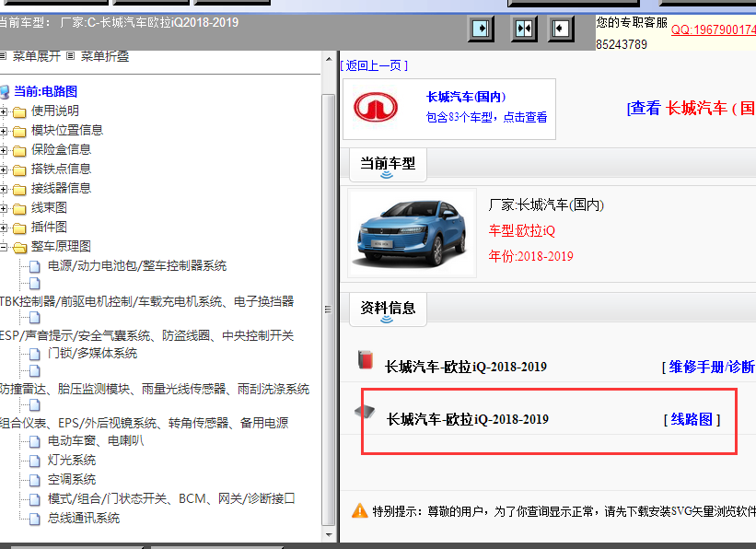
Task: Click 菜单展开 to expand all menus
Action: pos(36,56)
